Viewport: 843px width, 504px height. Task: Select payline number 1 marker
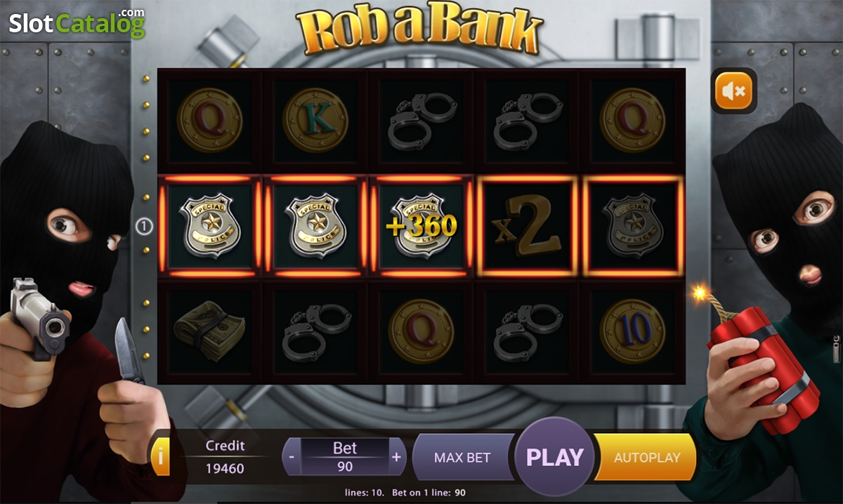[143, 227]
